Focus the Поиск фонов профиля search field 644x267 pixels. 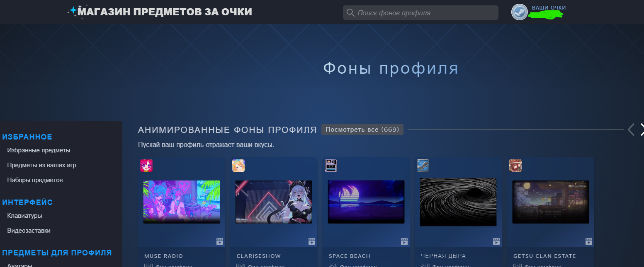[x=420, y=12]
